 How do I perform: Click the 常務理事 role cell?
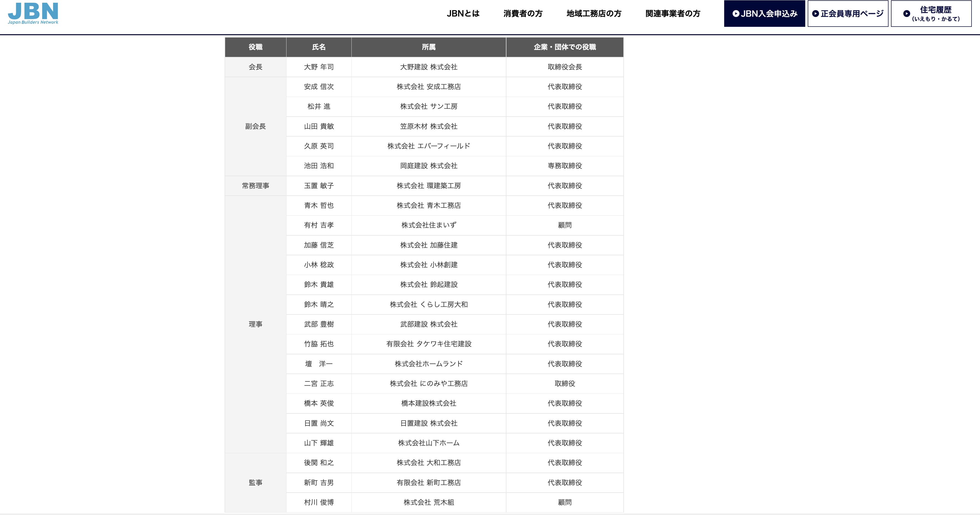click(255, 186)
